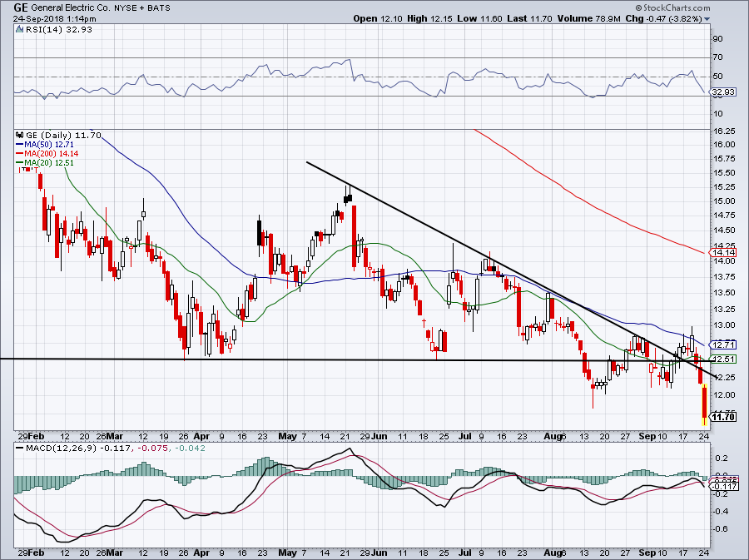This screenshot has width=749, height=560.
Task: Click the -0.6 level on MACD axis
Action: click(x=720, y=529)
